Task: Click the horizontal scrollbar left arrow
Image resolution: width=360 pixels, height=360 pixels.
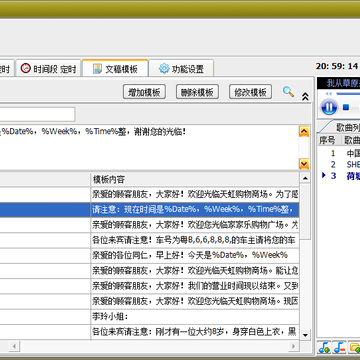Action: coord(14,346)
